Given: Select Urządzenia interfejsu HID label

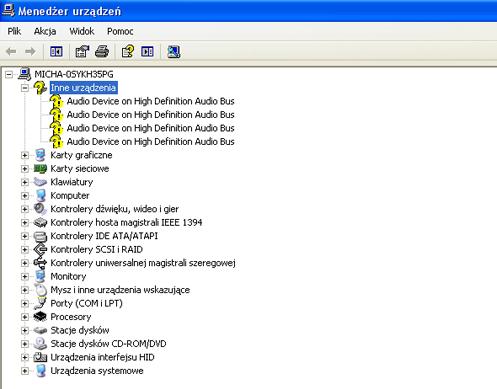Looking at the screenshot, I should 102,357.
